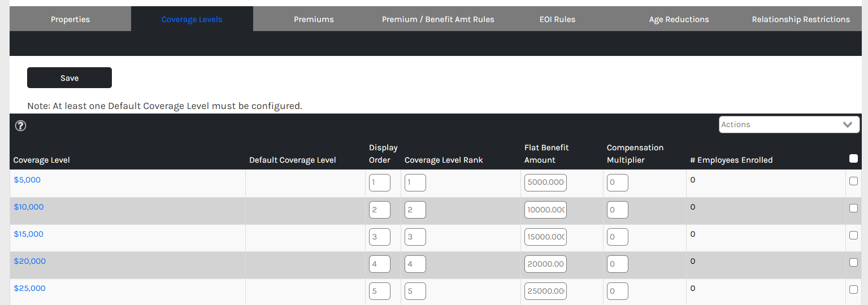The height and width of the screenshot is (305, 868).
Task: Open the $20,000 coverage level link
Action: [30, 262]
